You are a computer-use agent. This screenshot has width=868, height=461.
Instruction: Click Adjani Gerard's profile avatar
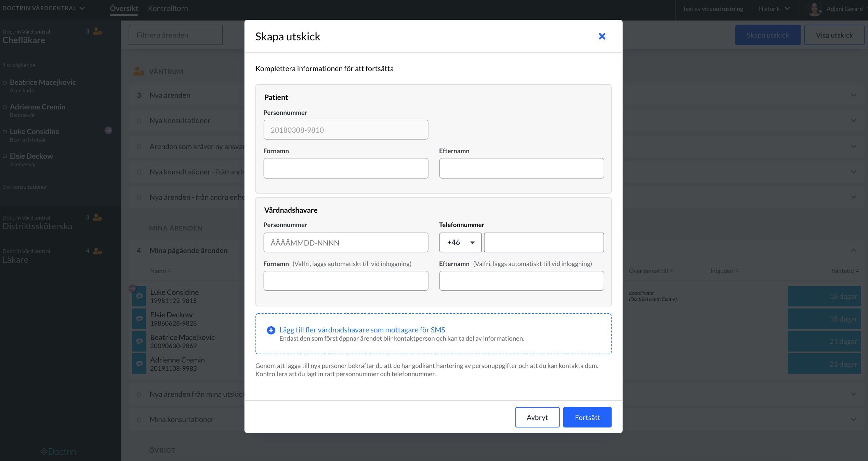(x=815, y=9)
